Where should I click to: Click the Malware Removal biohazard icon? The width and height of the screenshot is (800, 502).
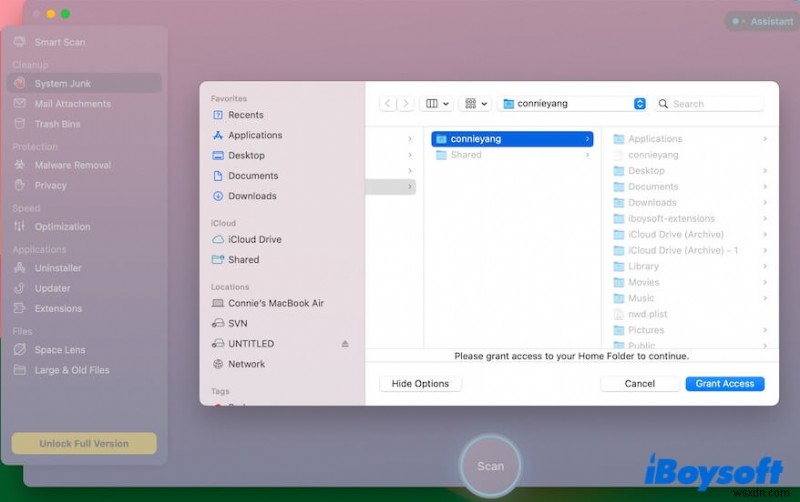[19, 165]
